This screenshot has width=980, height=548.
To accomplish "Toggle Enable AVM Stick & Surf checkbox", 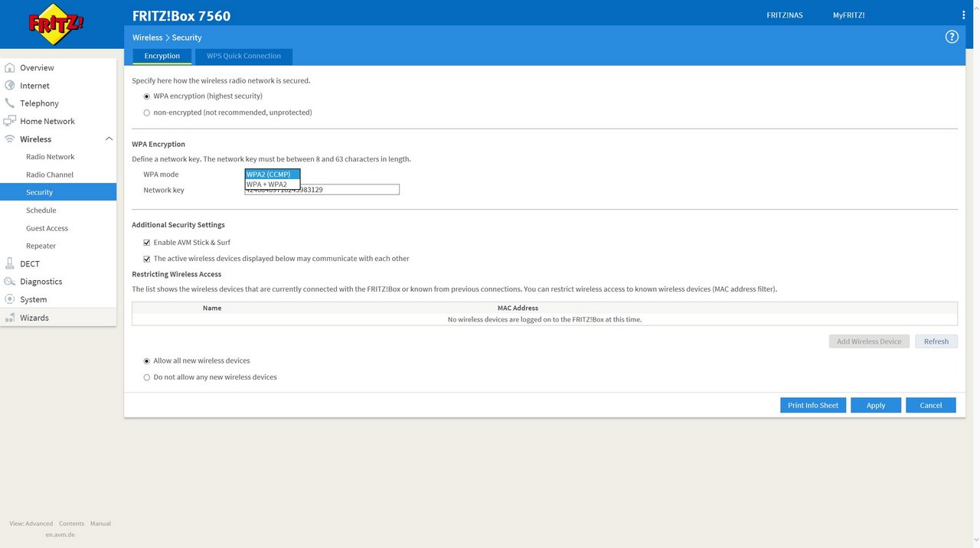I will pos(147,243).
